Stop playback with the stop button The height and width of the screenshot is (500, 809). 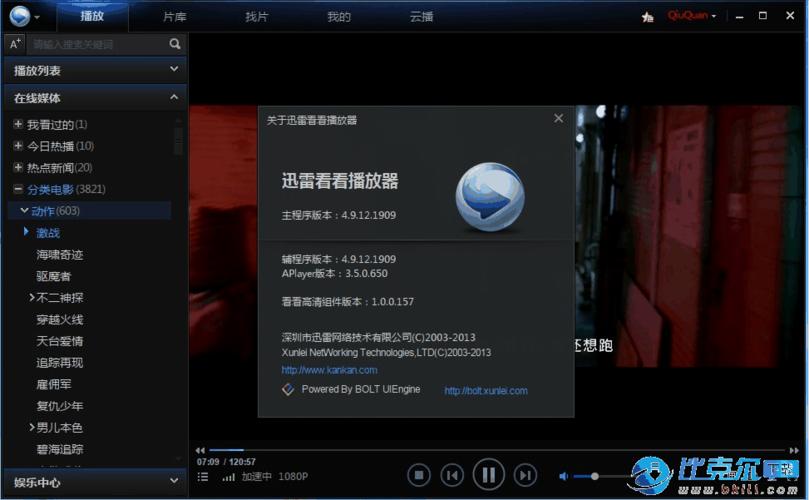418,475
